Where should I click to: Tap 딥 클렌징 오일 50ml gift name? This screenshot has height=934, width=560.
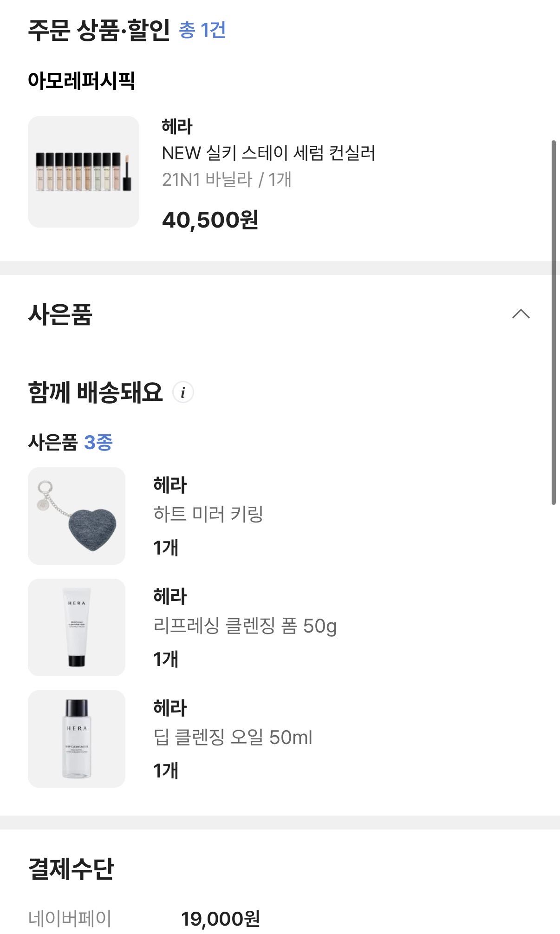click(x=233, y=737)
